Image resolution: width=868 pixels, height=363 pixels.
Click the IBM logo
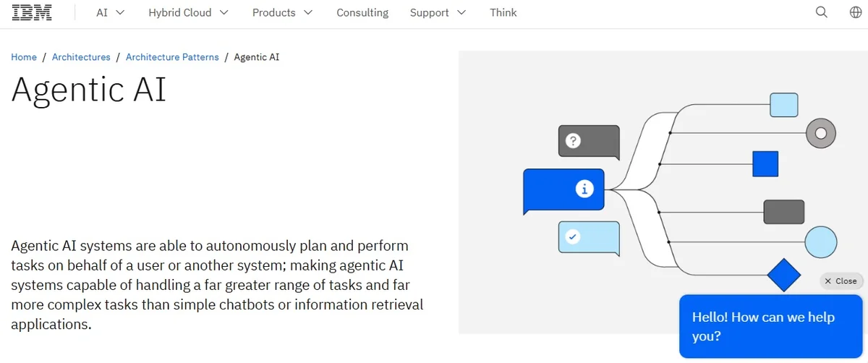[x=32, y=12]
